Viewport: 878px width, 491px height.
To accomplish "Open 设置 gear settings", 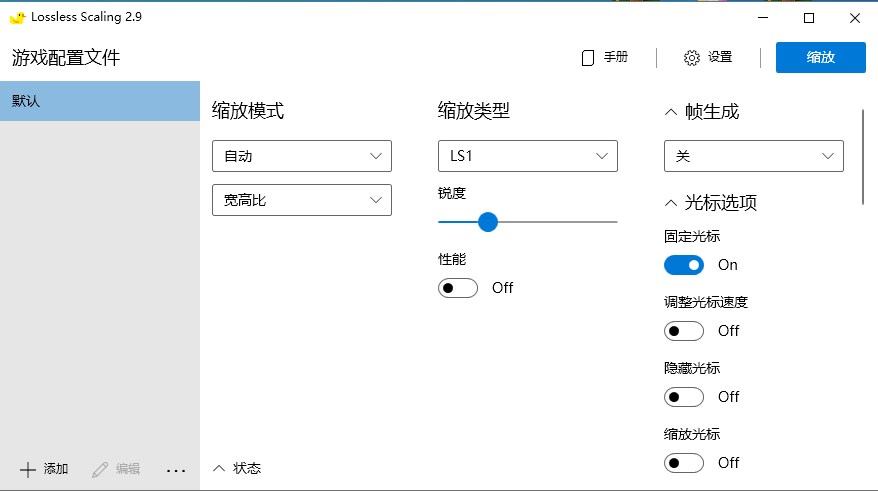I will [692, 58].
